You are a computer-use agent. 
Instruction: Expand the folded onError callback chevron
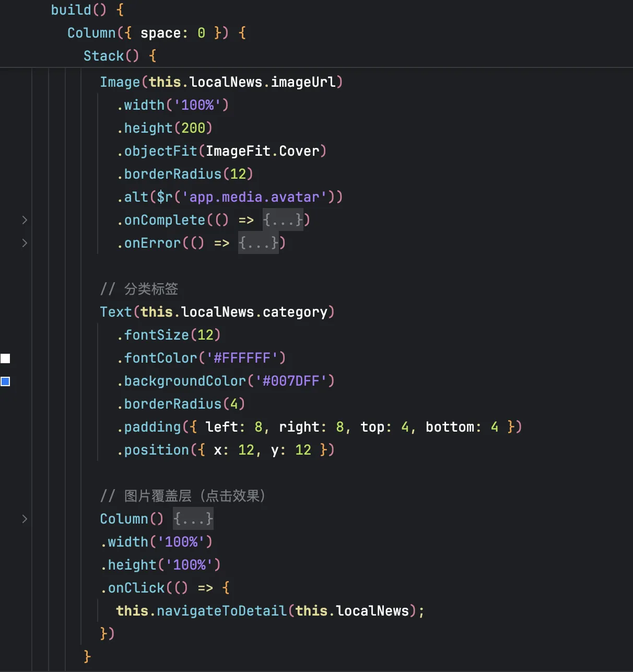(x=25, y=243)
